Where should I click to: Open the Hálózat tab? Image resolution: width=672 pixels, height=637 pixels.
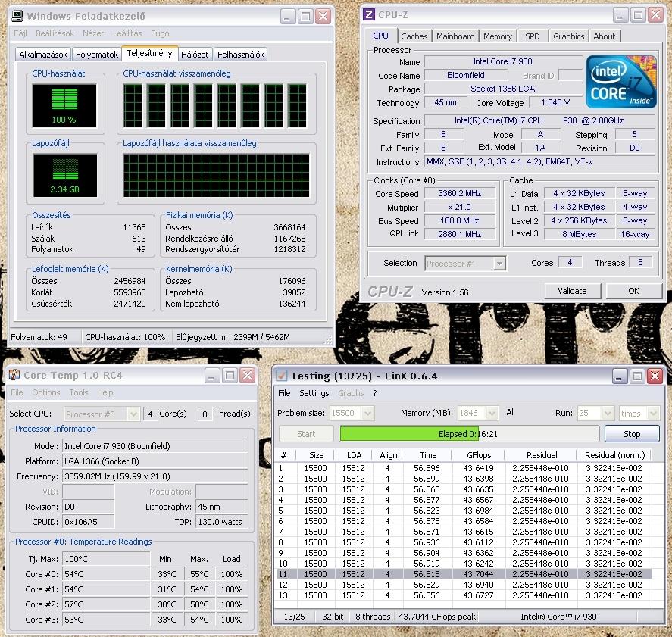(x=195, y=55)
